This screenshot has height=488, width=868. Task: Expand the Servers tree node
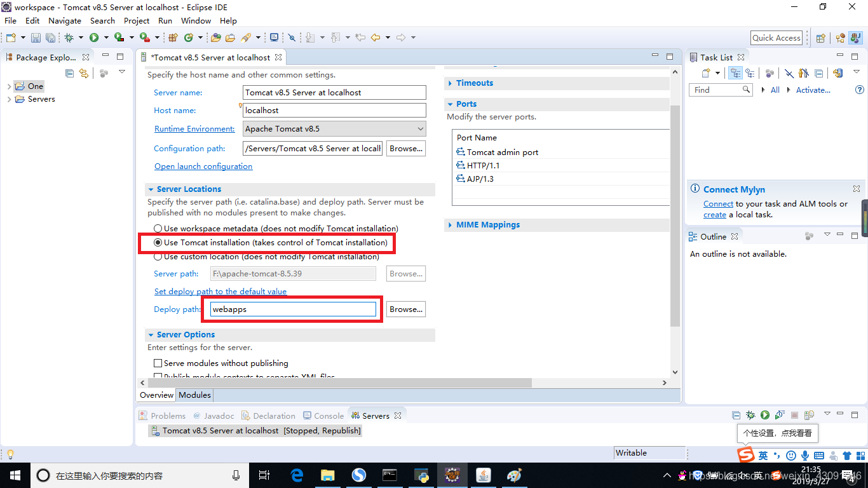point(8,99)
